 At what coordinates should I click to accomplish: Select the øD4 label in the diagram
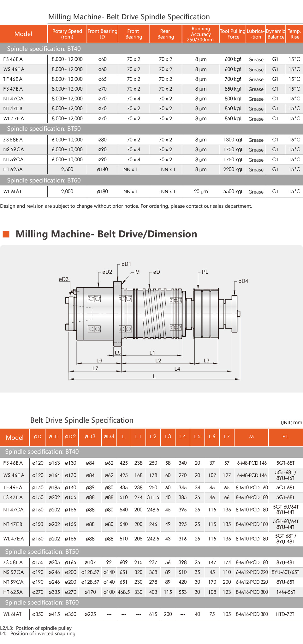tap(243, 281)
